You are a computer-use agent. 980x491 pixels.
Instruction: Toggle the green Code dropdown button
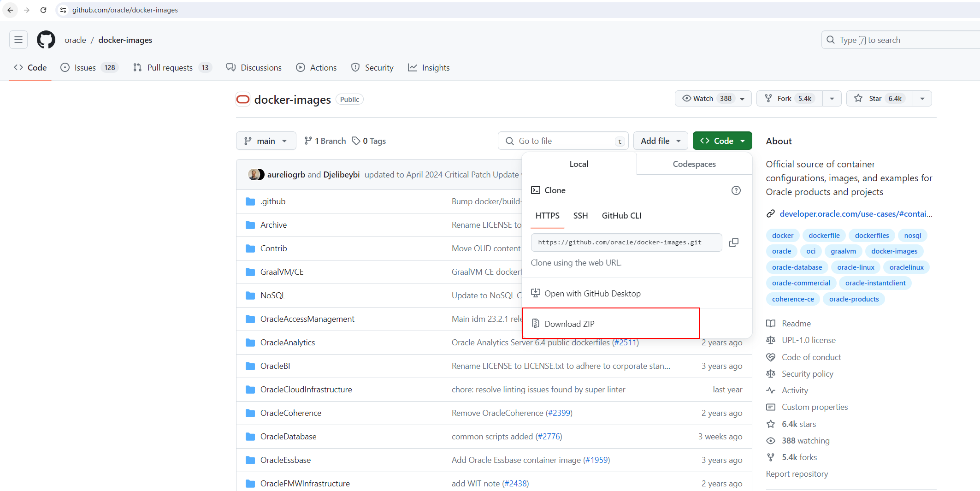(x=722, y=141)
